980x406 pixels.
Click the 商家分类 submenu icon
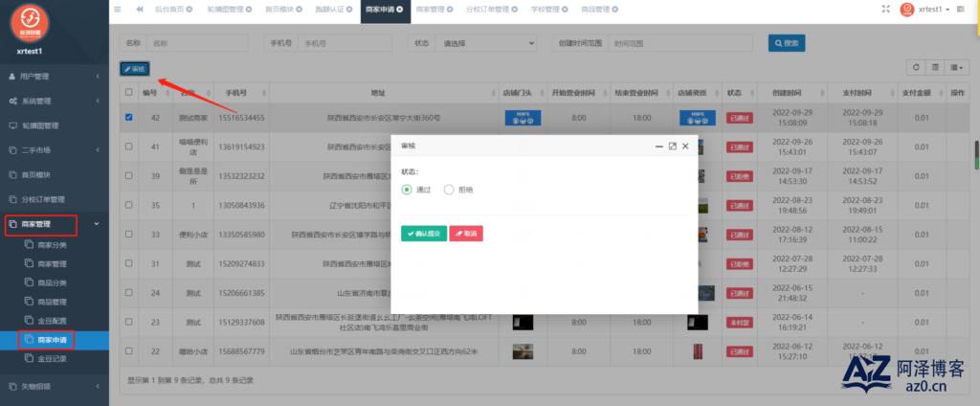point(29,244)
